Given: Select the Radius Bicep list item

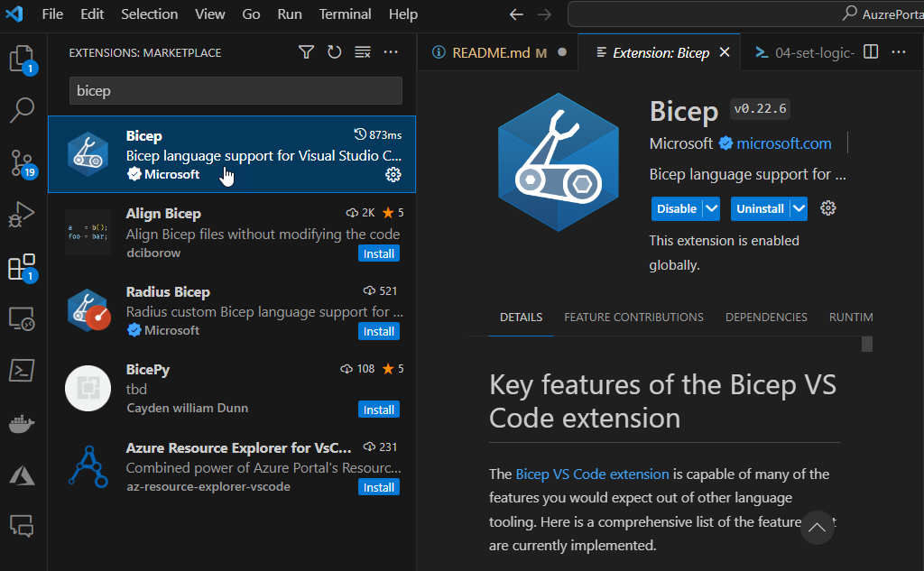Looking at the screenshot, I should [x=232, y=311].
